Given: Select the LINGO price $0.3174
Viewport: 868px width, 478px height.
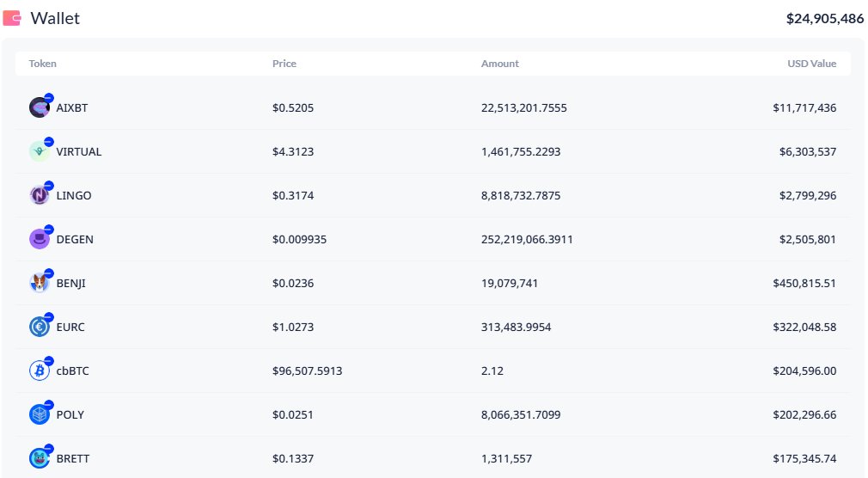Looking at the screenshot, I should [x=293, y=195].
